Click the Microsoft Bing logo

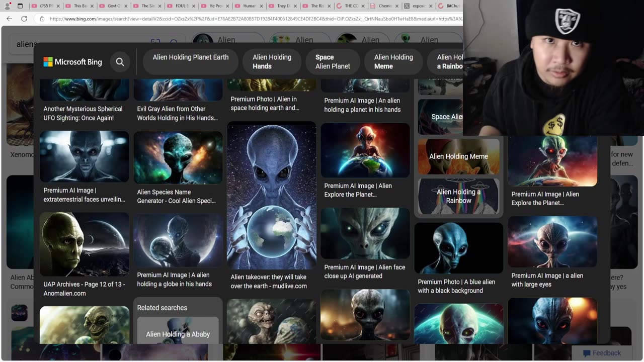[72, 62]
